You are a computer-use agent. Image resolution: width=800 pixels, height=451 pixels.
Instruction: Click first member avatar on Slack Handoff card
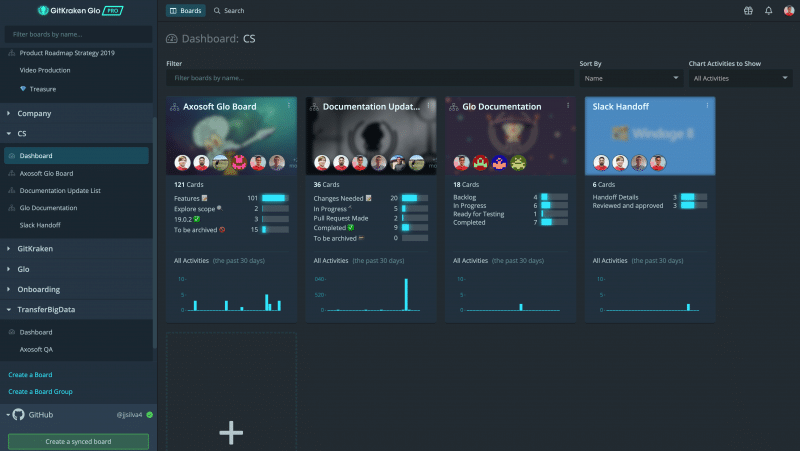pos(601,163)
